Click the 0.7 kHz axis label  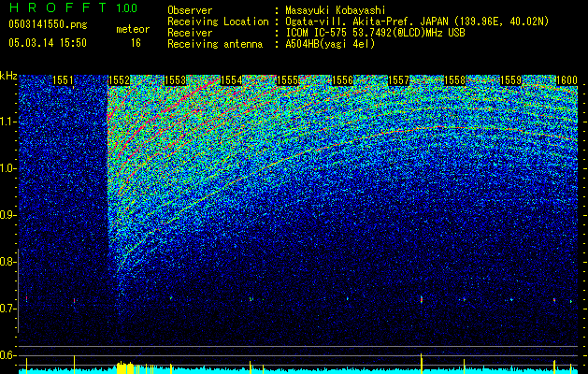(7, 309)
